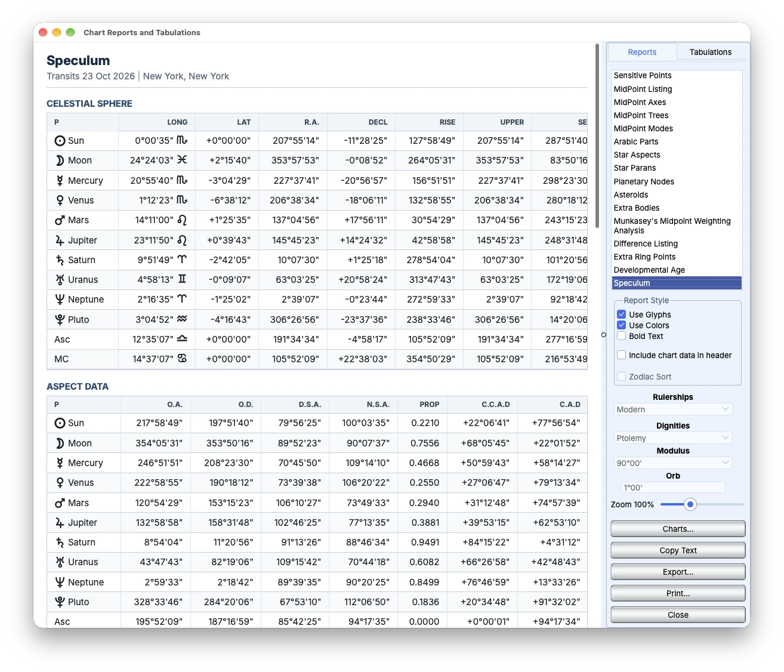Select Developmental Age in report list
Image resolution: width=784 pixels, height=672 pixels.
coord(677,270)
